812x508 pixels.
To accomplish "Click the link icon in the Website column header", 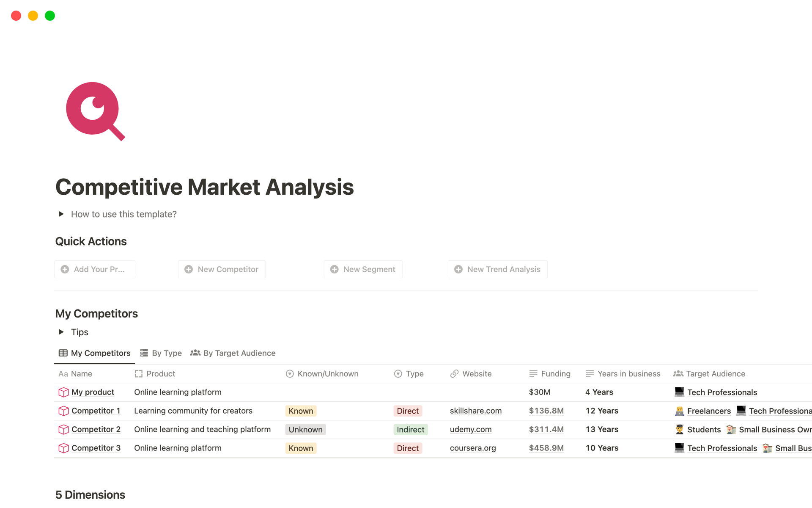I will [455, 374].
